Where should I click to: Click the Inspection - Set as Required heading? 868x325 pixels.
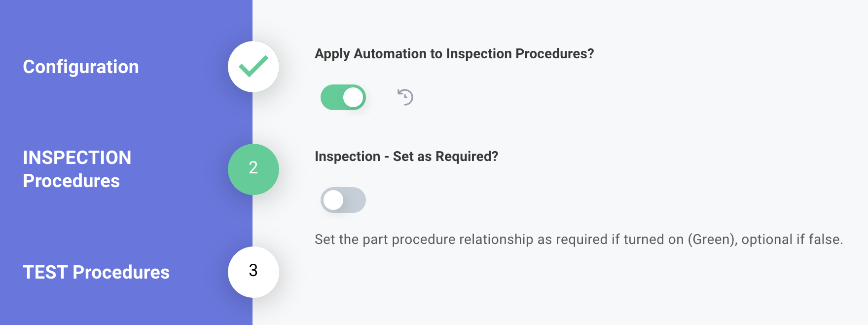406,156
